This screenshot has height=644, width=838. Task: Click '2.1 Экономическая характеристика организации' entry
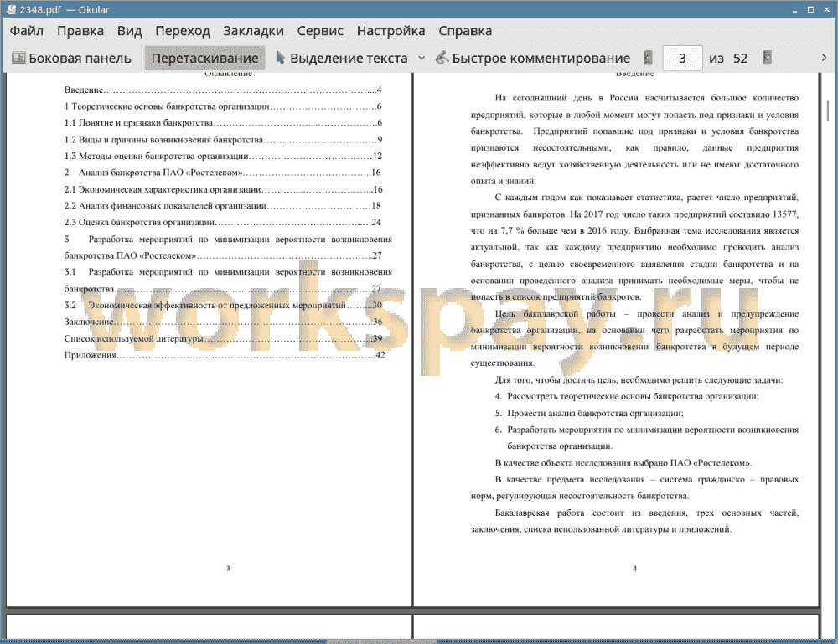[223, 189]
